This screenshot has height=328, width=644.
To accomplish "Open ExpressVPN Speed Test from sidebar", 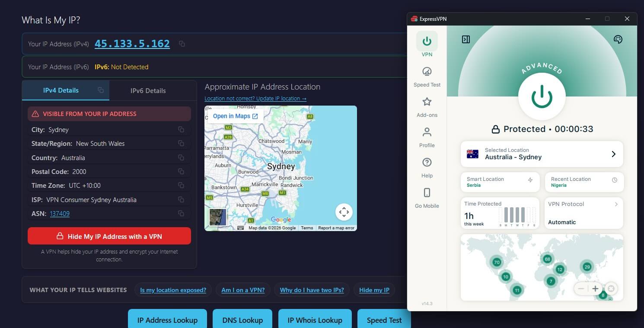I will (427, 77).
